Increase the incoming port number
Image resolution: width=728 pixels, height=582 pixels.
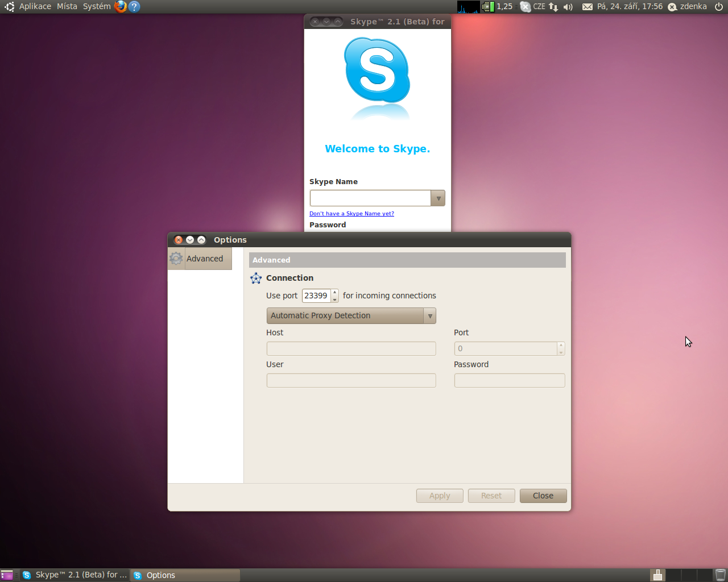click(334, 292)
